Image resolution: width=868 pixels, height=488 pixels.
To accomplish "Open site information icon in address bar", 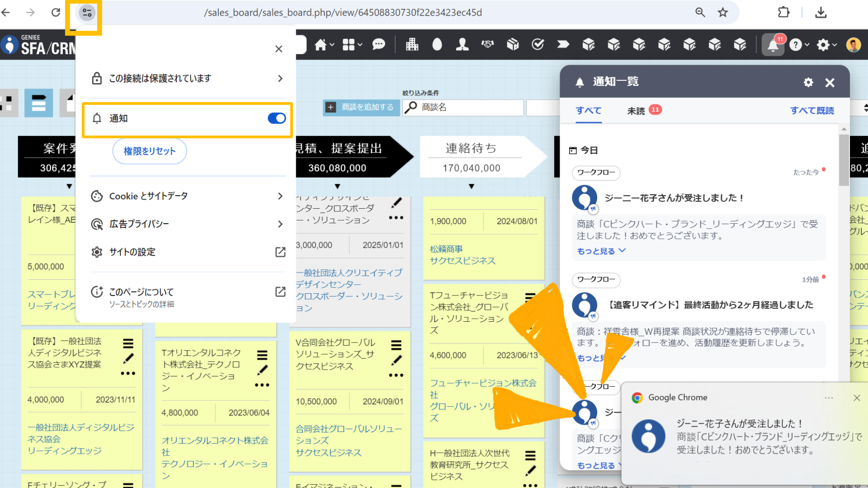I will click(x=87, y=13).
